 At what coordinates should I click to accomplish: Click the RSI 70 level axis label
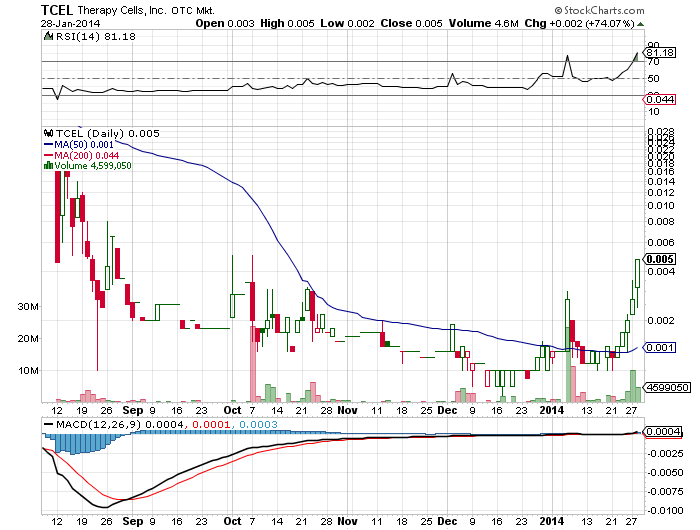654,62
